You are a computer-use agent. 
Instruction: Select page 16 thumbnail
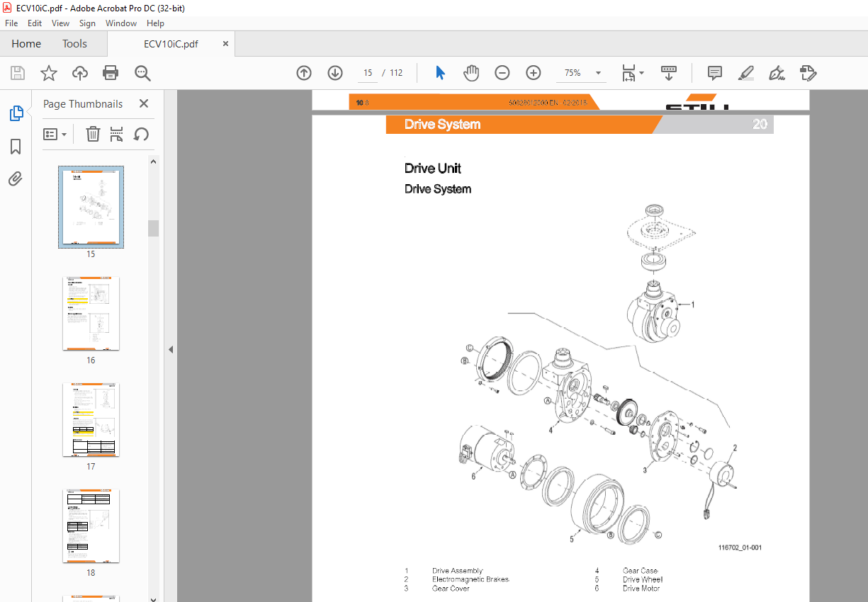[x=91, y=314]
